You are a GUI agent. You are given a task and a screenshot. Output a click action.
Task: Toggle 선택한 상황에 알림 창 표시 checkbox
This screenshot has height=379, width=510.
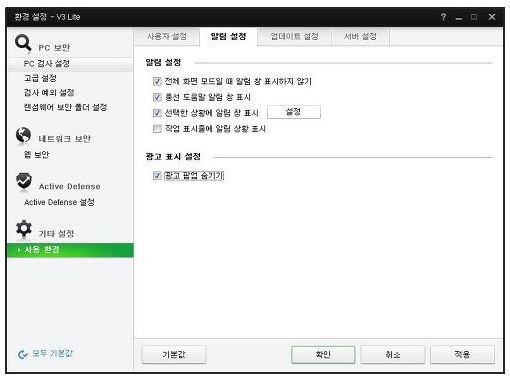157,113
